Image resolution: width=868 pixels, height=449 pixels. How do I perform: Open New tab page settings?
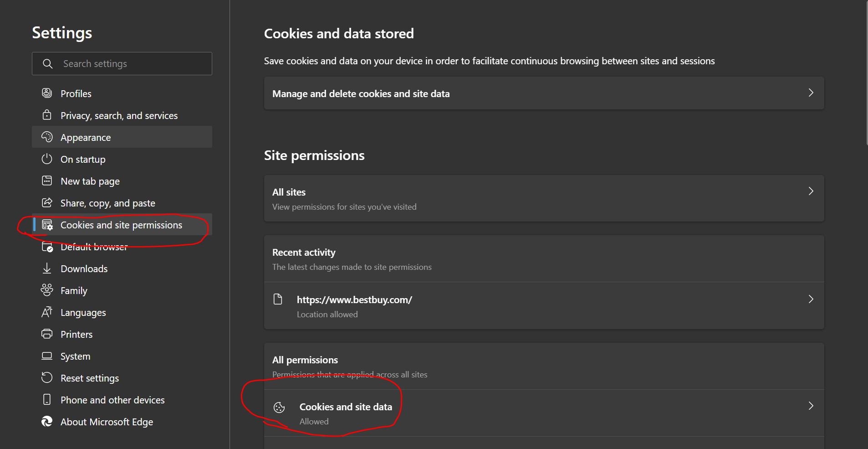click(90, 181)
